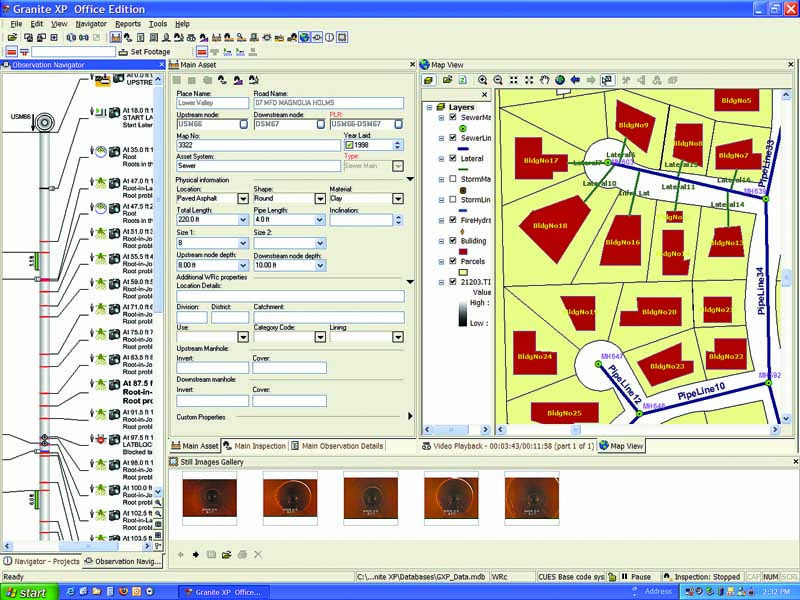Screen dimensions: 800x600
Task: Click the third still image thumbnail in gallery
Action: [x=370, y=498]
